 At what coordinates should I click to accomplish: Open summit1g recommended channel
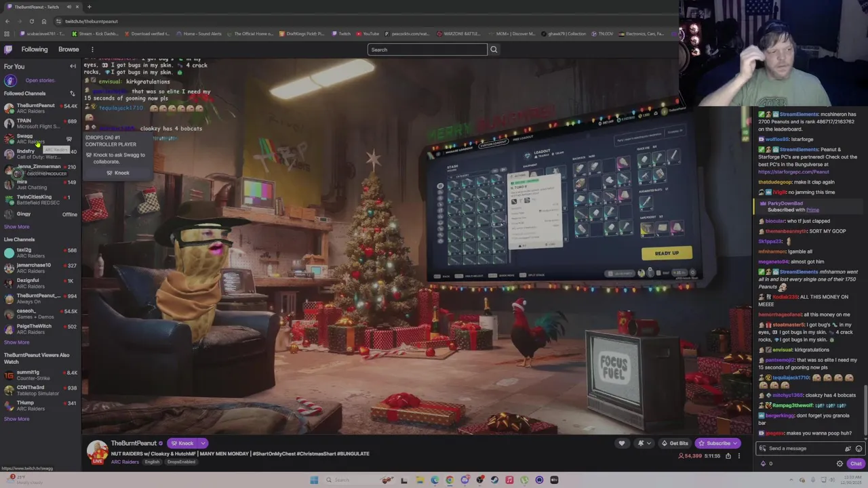click(x=41, y=375)
